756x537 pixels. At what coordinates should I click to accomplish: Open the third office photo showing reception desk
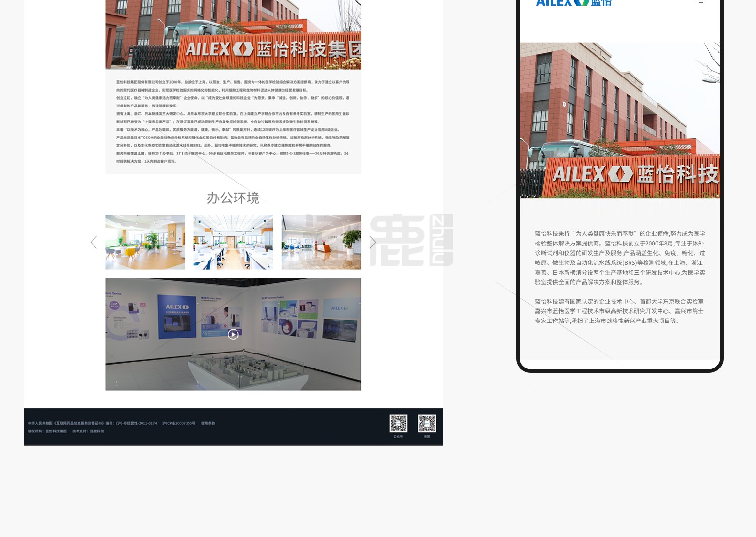pyautogui.click(x=321, y=242)
